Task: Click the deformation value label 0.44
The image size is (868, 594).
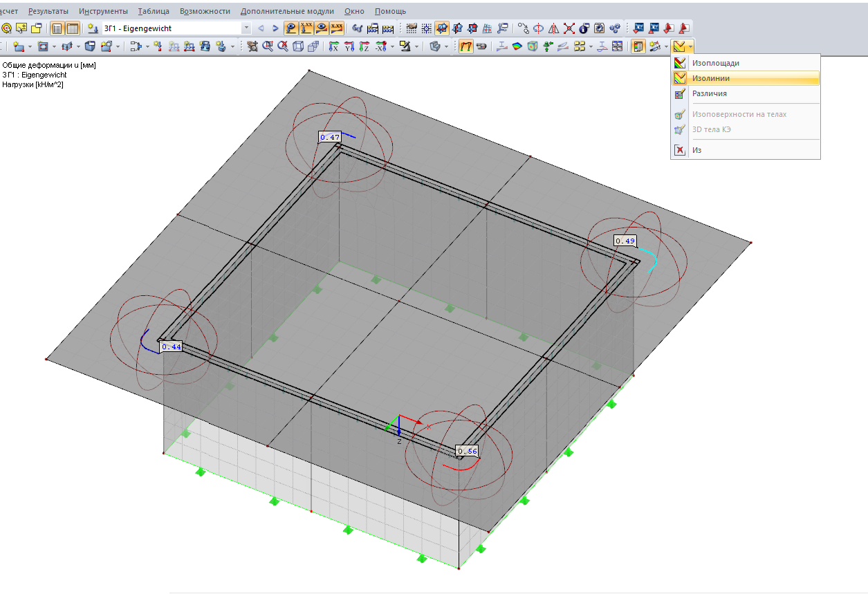Action: 171,346
